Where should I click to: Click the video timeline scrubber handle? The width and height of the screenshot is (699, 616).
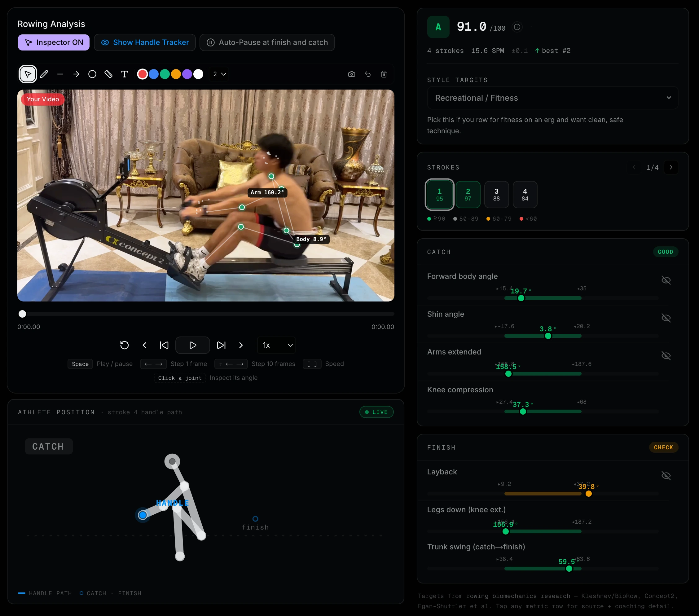[22, 314]
